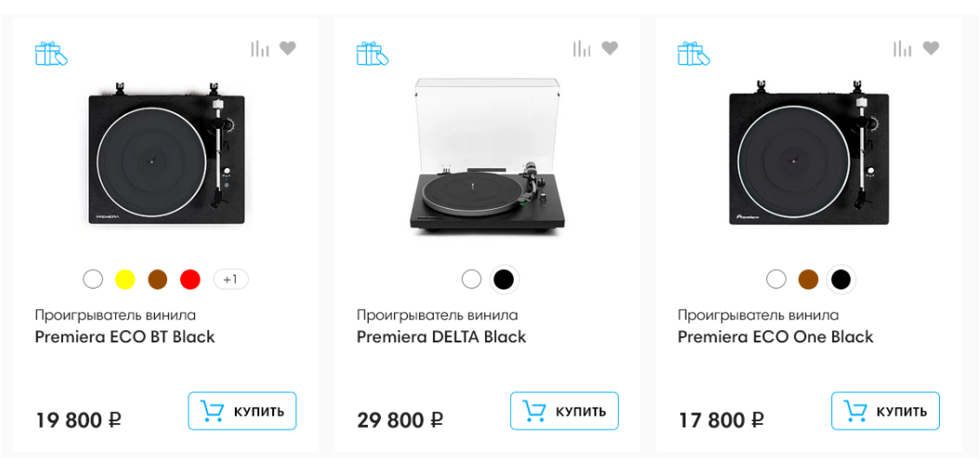
Task: Choose brown color for Premiera ECO One
Action: [x=808, y=279]
